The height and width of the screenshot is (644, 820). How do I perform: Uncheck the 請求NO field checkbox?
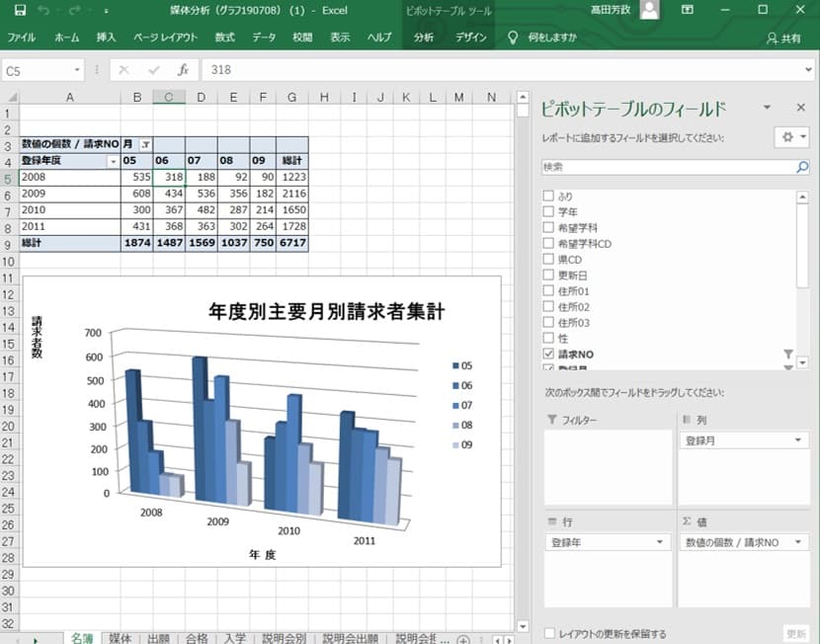549,354
